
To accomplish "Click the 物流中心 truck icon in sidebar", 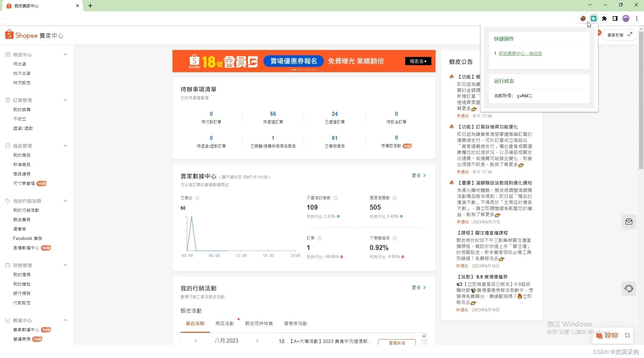I will 8,54.
